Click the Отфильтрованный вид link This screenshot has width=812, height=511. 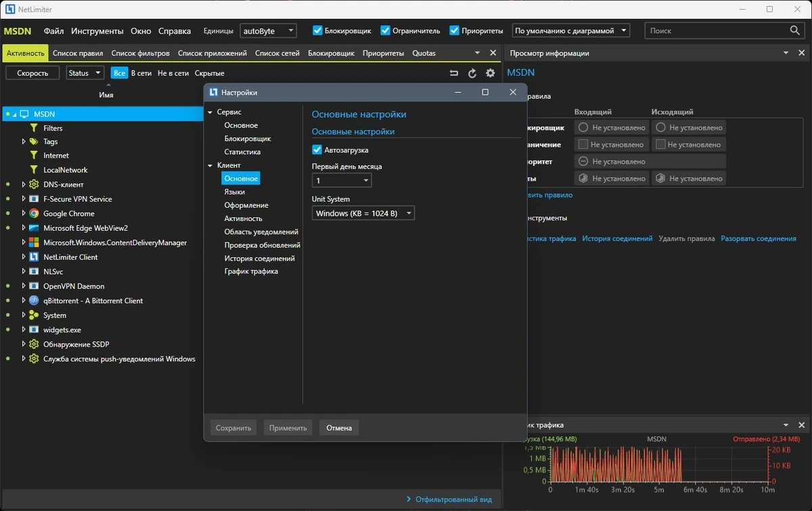click(454, 499)
